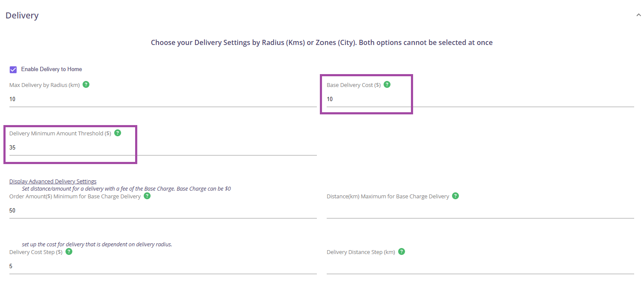The height and width of the screenshot is (287, 644).
Task: Show help for Distance Maximum Base Charge
Action: coord(455,196)
